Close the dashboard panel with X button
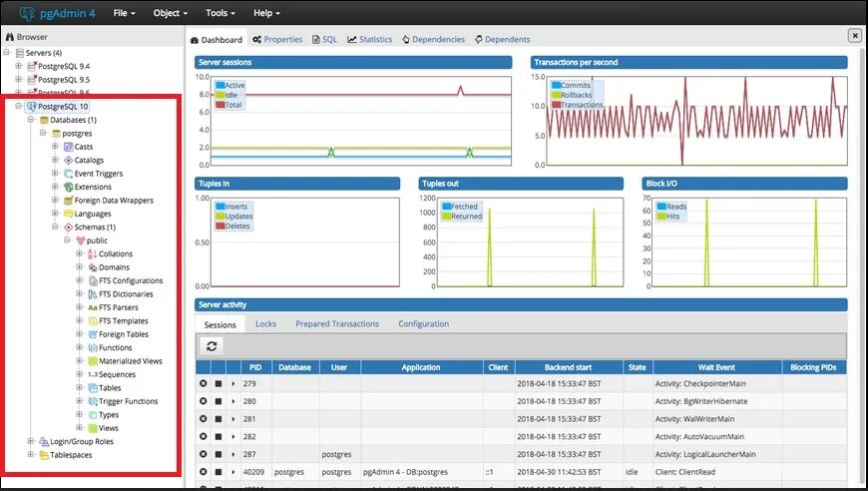 tap(855, 35)
